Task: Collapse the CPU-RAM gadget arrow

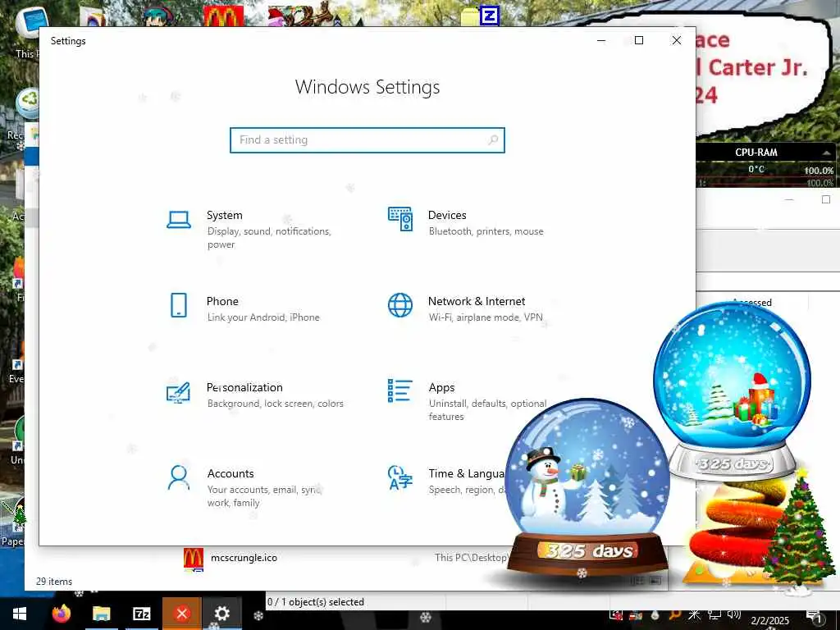Action: pos(825,153)
